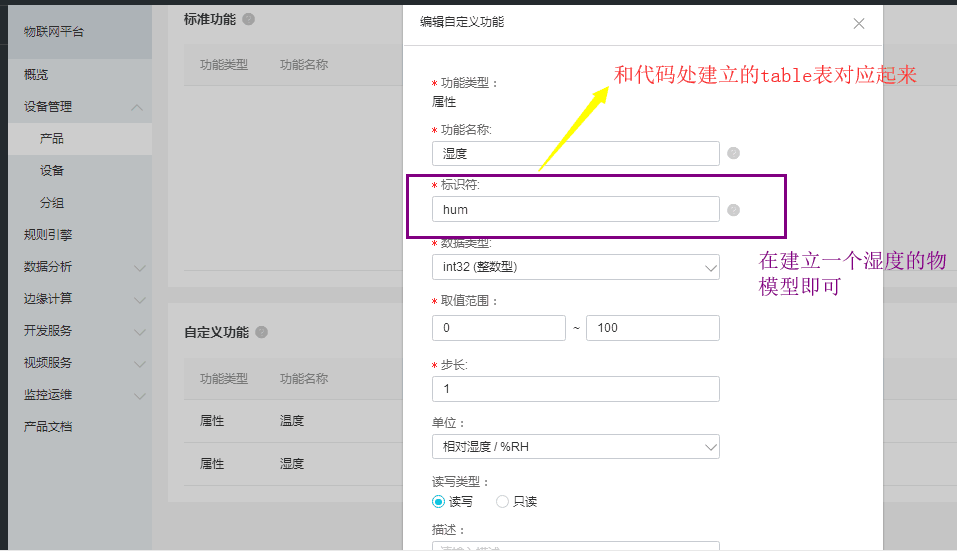Select the 读写 radio option
The width and height of the screenshot is (957, 551).
438,502
